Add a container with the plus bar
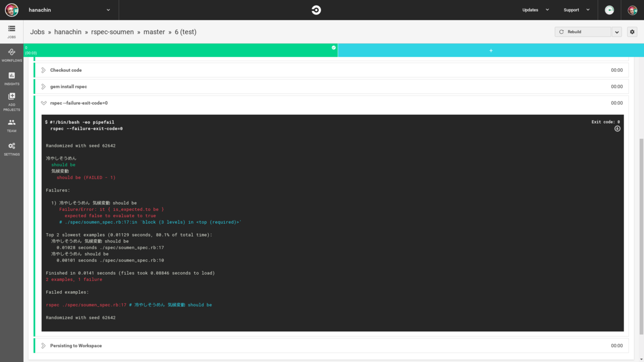 pyautogui.click(x=491, y=50)
